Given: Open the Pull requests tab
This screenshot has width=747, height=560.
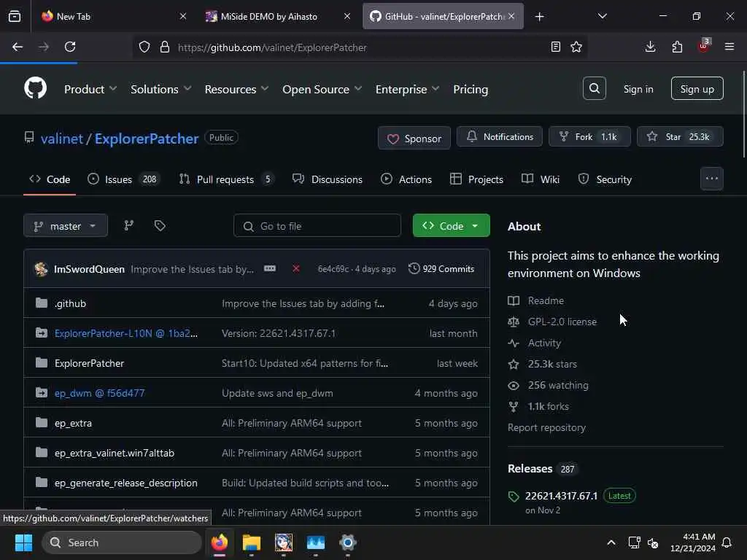Looking at the screenshot, I should [x=226, y=179].
